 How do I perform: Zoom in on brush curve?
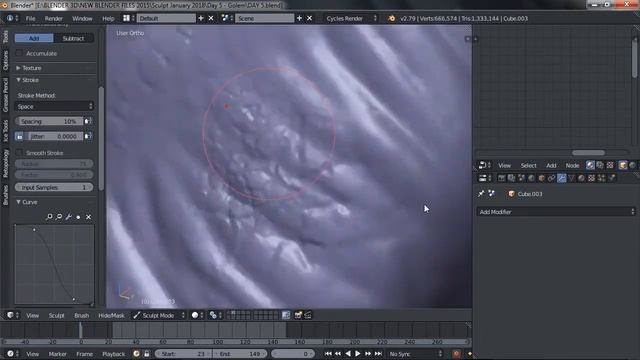[x=49, y=217]
